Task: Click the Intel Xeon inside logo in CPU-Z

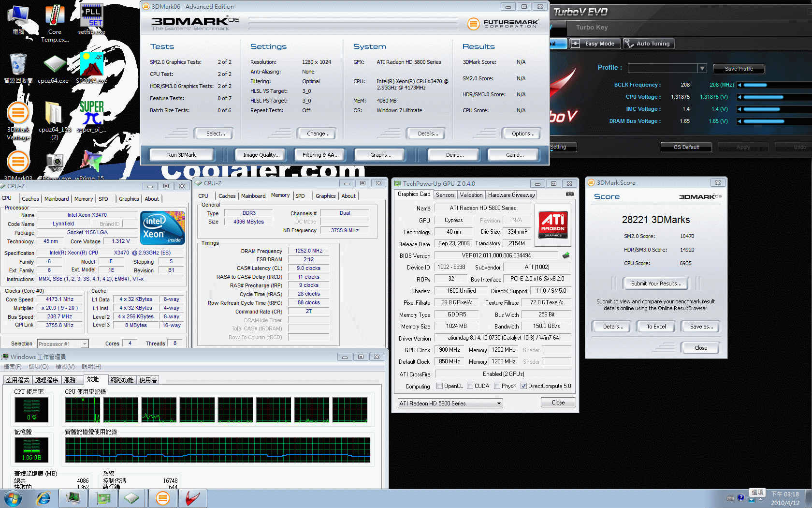Action: (x=162, y=228)
